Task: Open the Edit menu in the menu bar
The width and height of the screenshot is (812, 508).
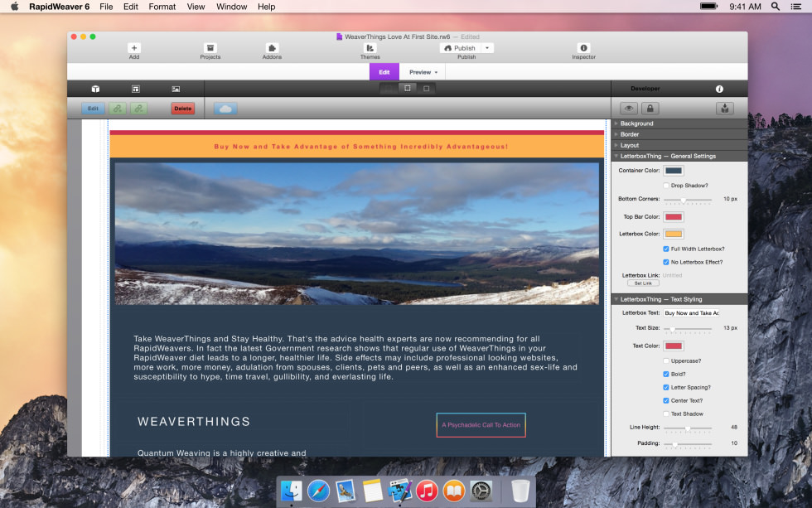Action: point(131,7)
